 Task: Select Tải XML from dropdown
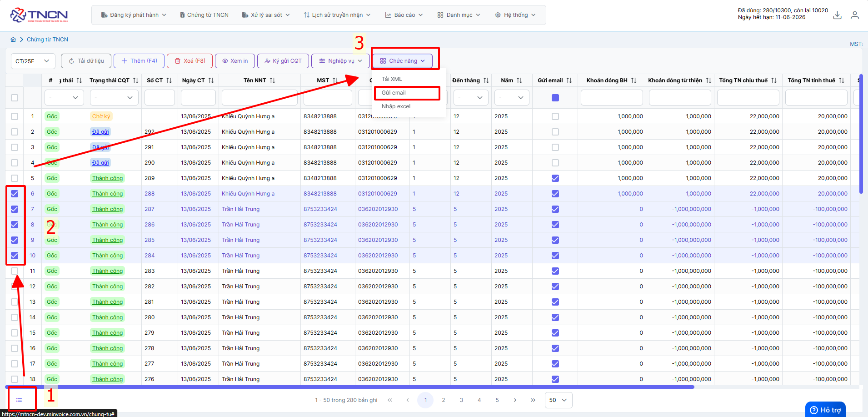pyautogui.click(x=392, y=79)
